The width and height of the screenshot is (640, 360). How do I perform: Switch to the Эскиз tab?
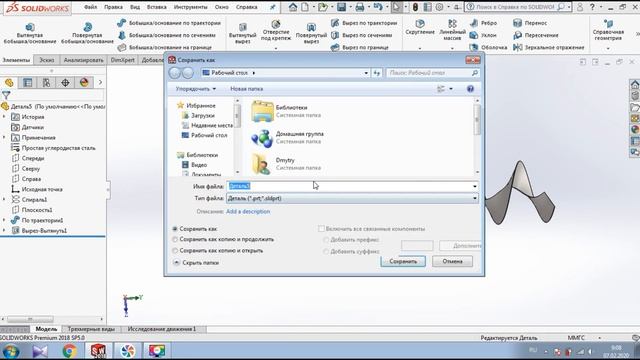pyautogui.click(x=47, y=60)
